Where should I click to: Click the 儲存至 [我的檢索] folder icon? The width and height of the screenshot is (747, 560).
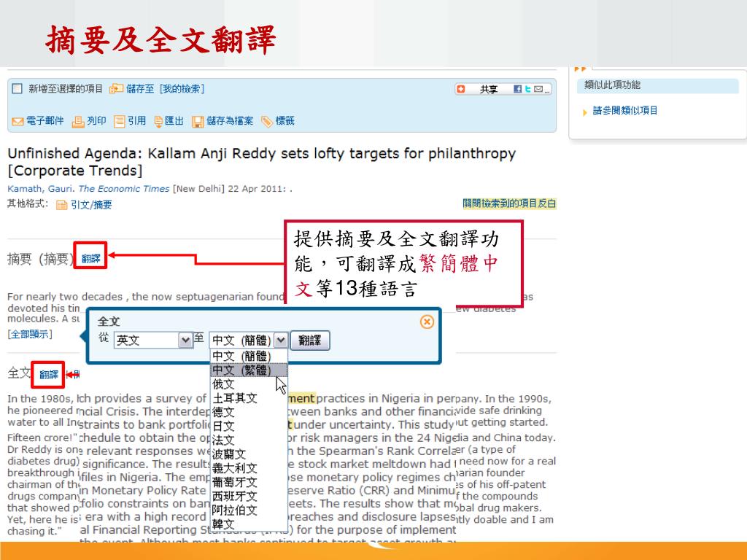tap(116, 88)
